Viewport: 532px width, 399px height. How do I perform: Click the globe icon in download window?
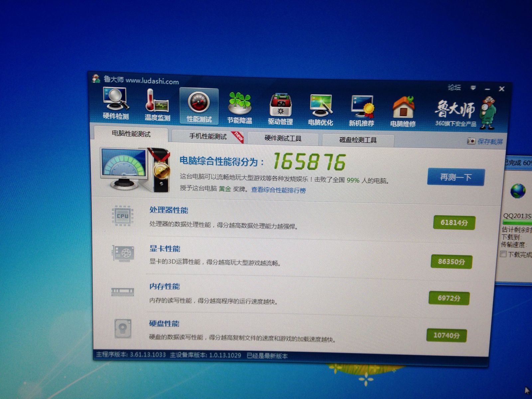tap(518, 191)
